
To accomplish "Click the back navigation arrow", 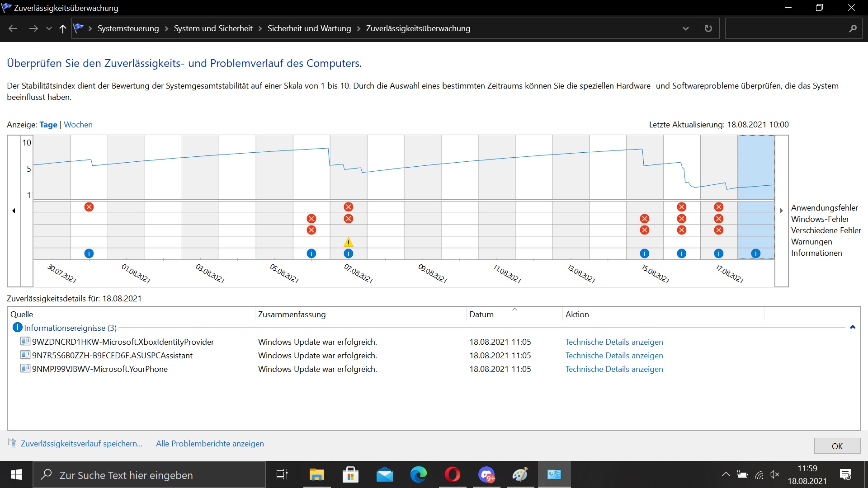I will (13, 28).
